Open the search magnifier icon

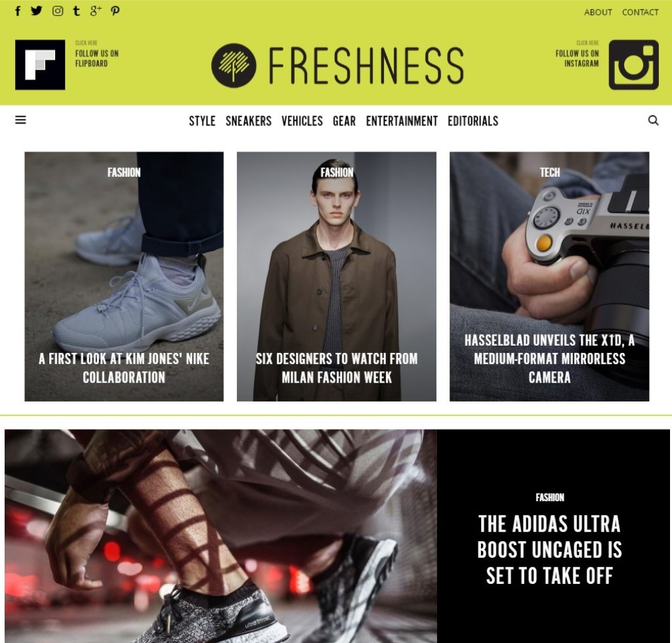coord(653,120)
